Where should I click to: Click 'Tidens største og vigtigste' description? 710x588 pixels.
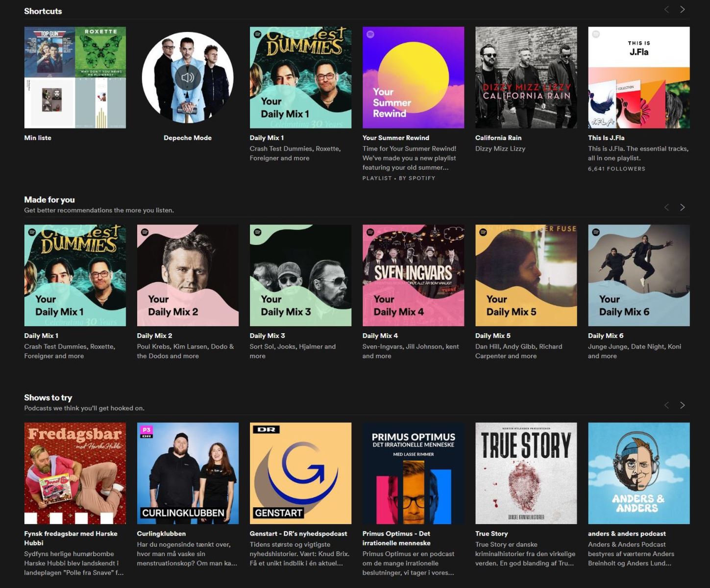300,554
